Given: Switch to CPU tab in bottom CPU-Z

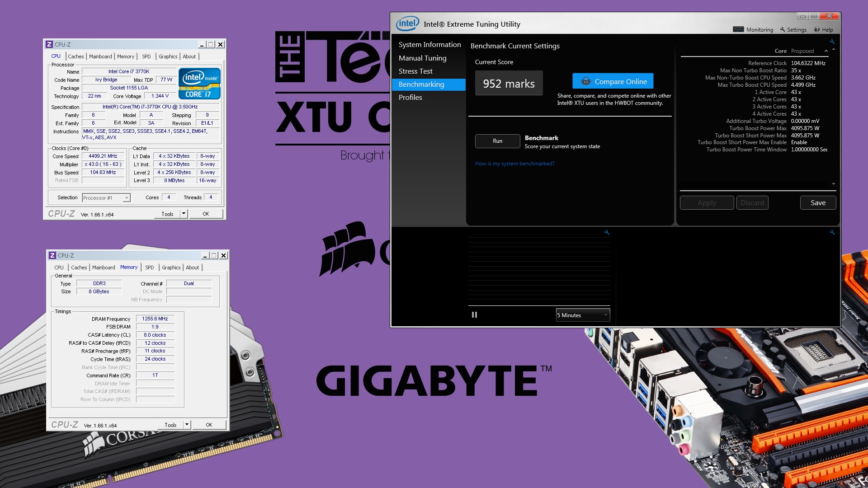Looking at the screenshot, I should tap(59, 267).
